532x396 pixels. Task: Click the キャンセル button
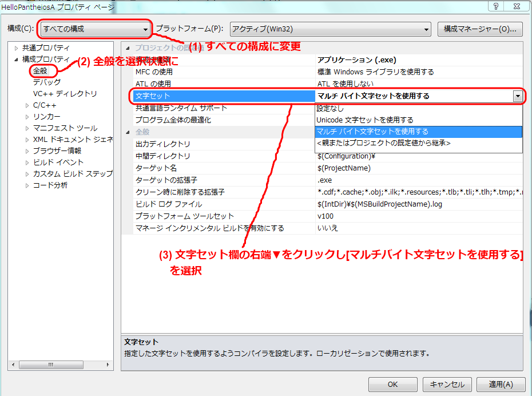point(447,384)
